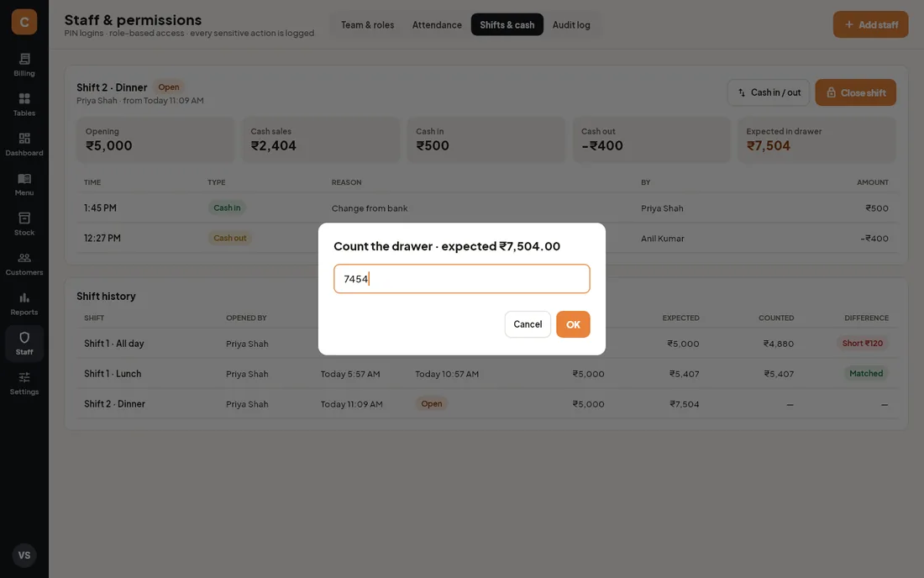Click the Cash out -₹400 card
Viewport: 924px width, 578px height.
click(x=651, y=139)
